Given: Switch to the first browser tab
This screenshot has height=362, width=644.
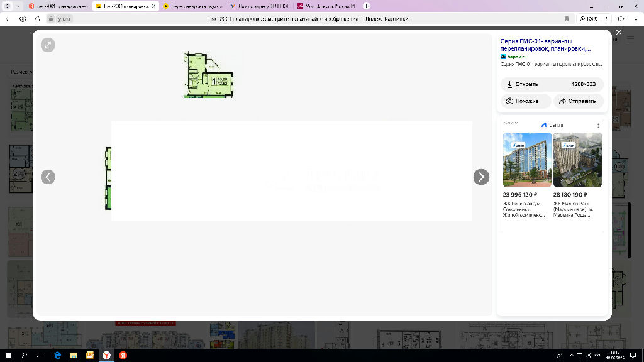Looking at the screenshot, I should coord(58,6).
